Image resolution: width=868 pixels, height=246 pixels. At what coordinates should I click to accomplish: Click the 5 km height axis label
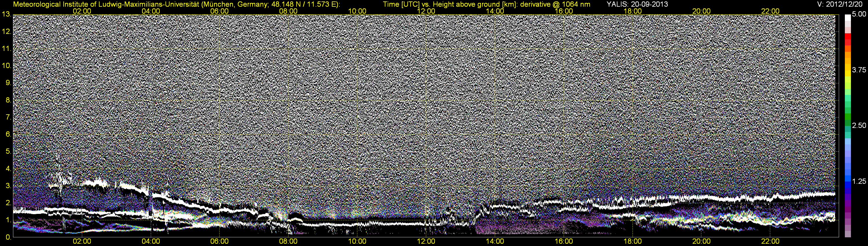tap(8, 152)
